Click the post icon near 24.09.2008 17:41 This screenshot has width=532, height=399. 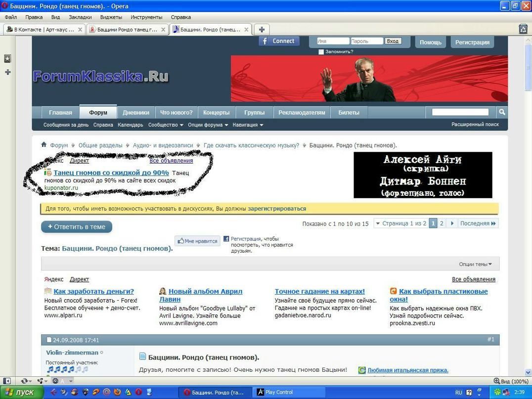(49, 340)
